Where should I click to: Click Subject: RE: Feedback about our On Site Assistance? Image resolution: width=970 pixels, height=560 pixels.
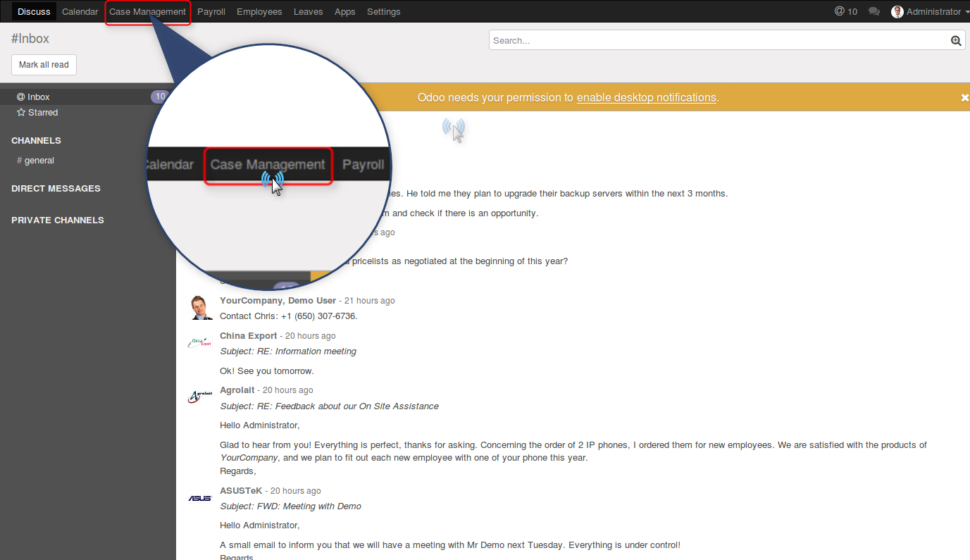329,406
